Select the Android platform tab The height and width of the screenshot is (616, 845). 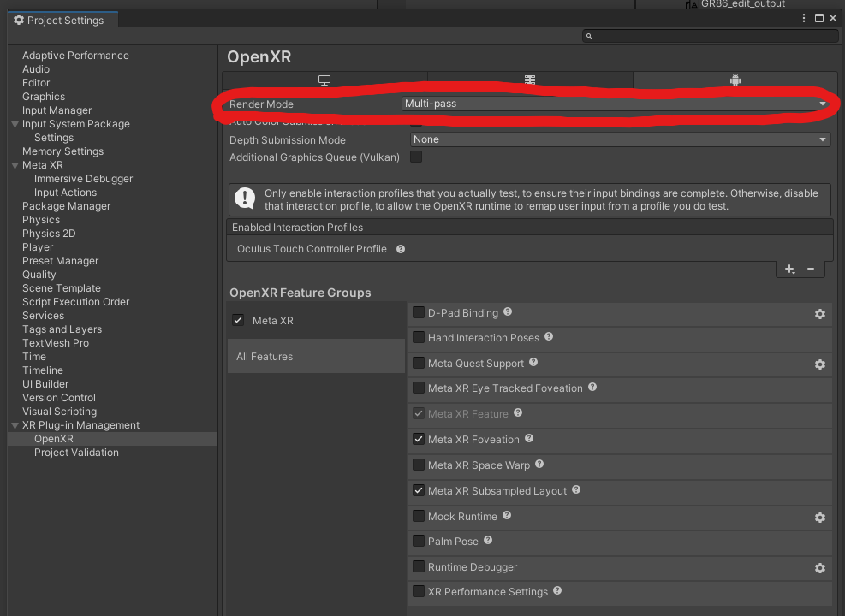coord(735,80)
